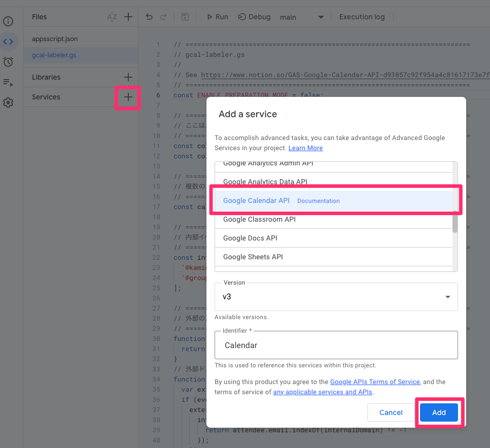Click the Redo arrow in toolbar
490x448 pixels.
coord(163,17)
